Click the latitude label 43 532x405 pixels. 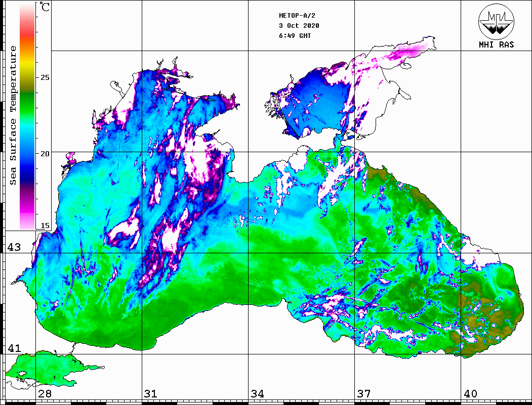click(14, 247)
